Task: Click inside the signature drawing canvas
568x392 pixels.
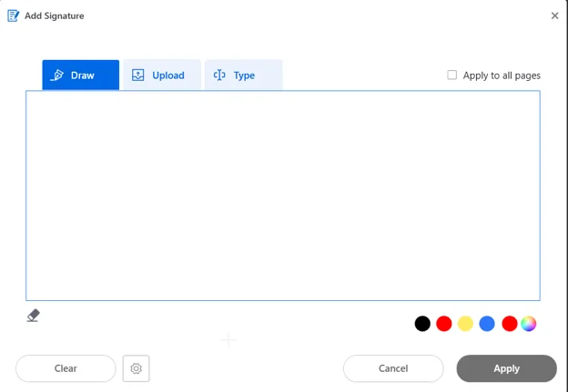Action: tap(283, 196)
